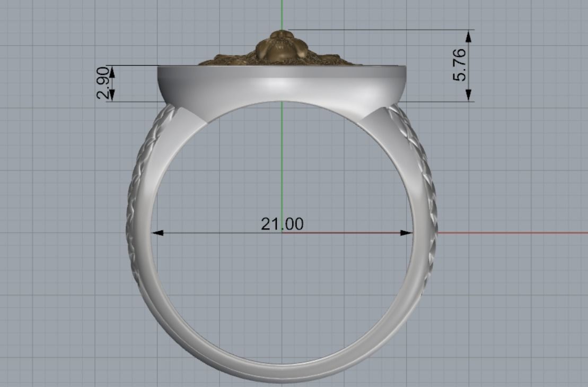588x387 pixels.
Task: Click the green Y-axis line above ring
Action: 282,15
